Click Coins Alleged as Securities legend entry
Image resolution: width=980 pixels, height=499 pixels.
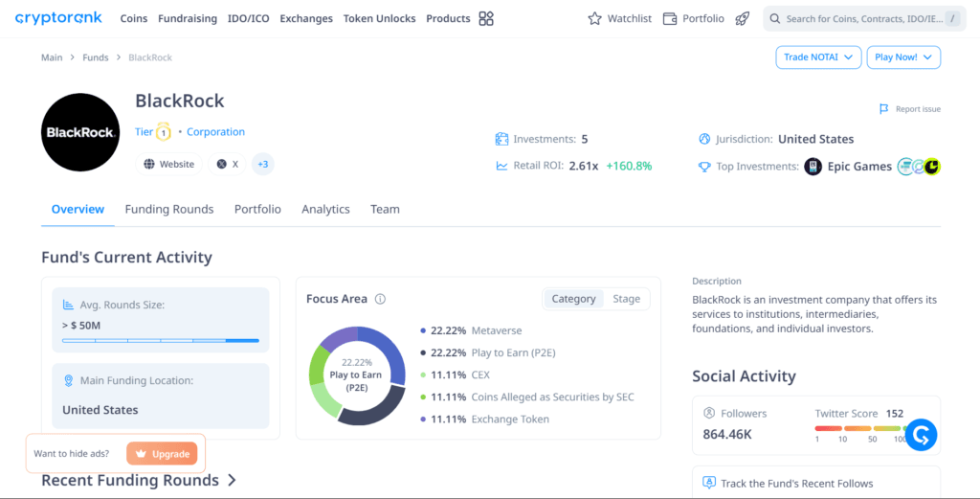527,397
